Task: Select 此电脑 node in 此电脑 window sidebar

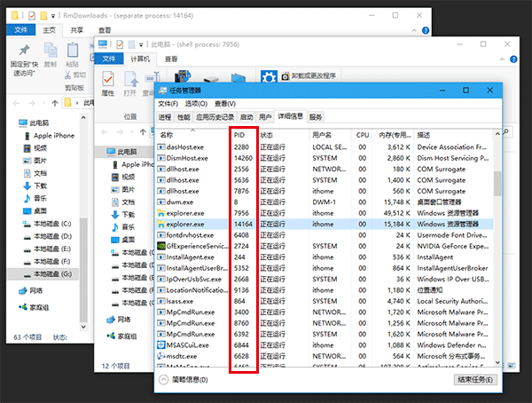Action: coord(122,152)
